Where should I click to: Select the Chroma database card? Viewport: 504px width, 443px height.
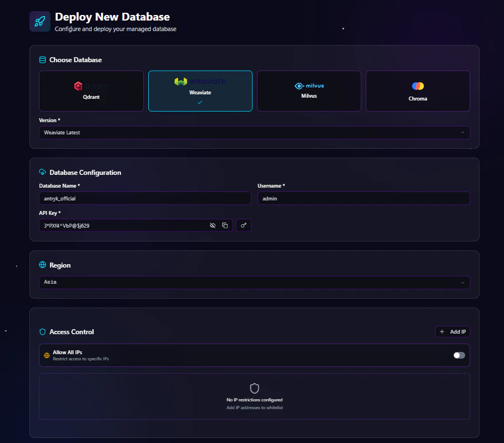(x=418, y=91)
